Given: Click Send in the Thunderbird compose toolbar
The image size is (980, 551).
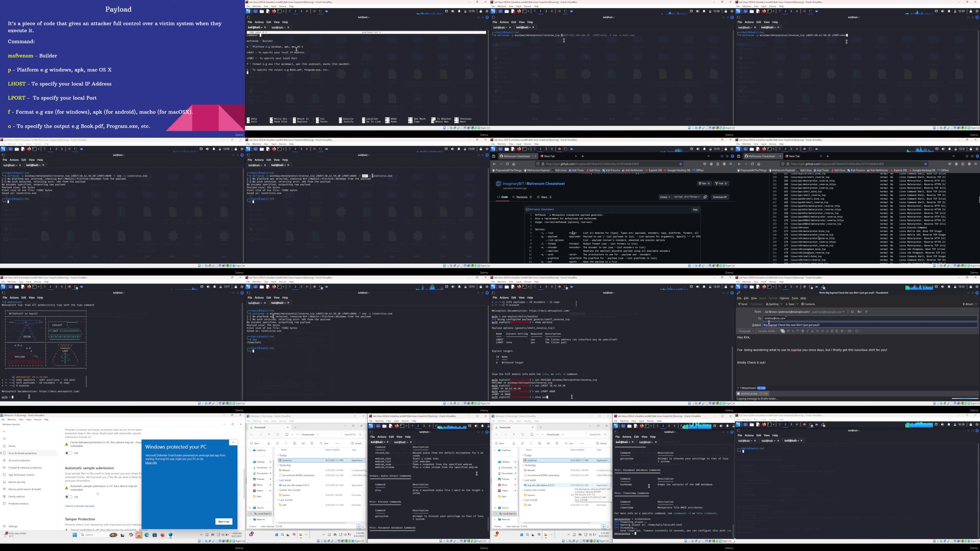Looking at the screenshot, I should pyautogui.click(x=743, y=304).
